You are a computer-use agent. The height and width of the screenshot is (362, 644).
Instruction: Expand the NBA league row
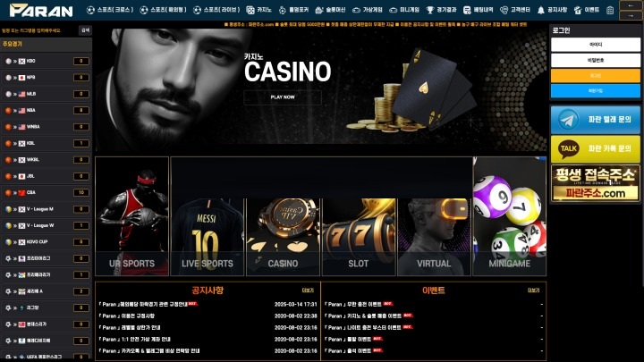coord(46,111)
